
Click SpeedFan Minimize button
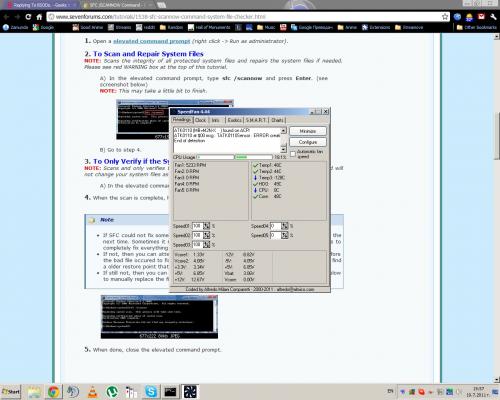click(308, 131)
